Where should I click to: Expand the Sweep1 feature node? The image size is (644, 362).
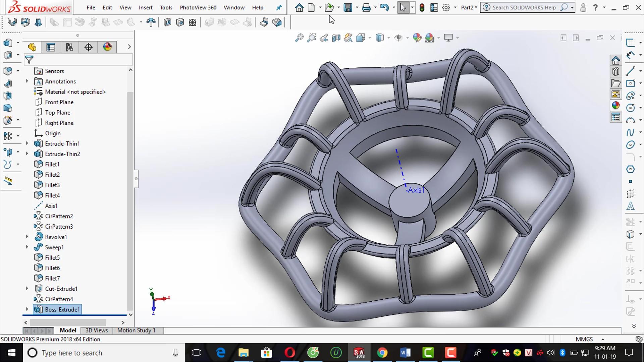[x=27, y=247]
